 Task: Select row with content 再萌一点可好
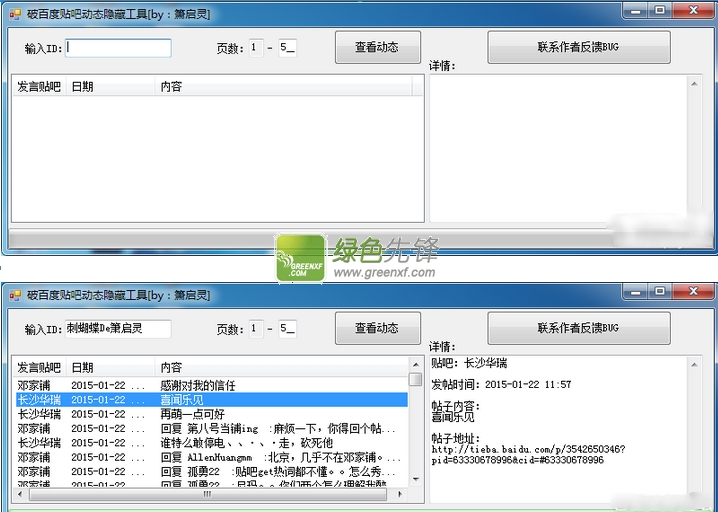(x=212, y=414)
